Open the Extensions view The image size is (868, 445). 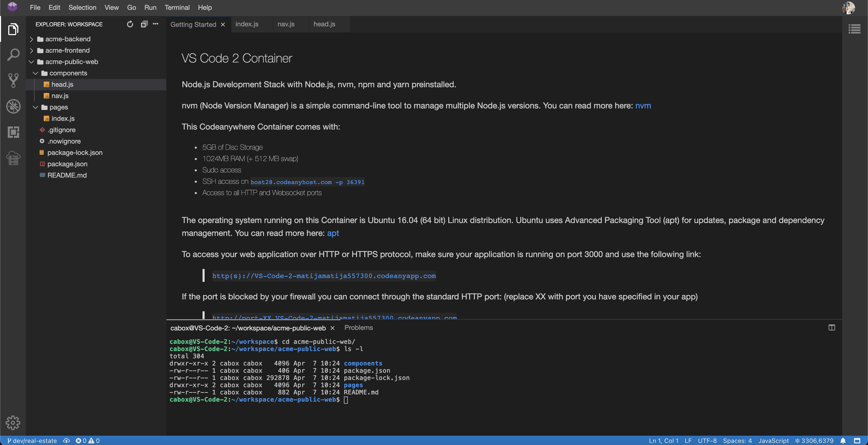(x=13, y=132)
